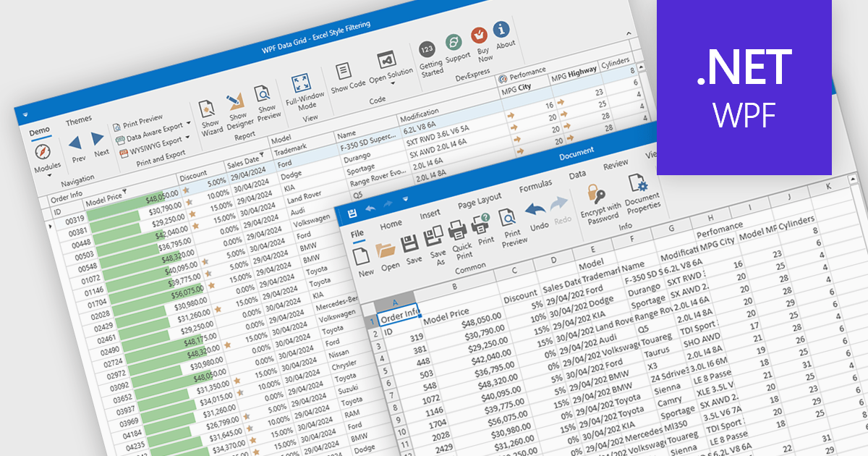The height and width of the screenshot is (456, 868).
Task: Switch to the Themes tab
Action: (x=79, y=121)
